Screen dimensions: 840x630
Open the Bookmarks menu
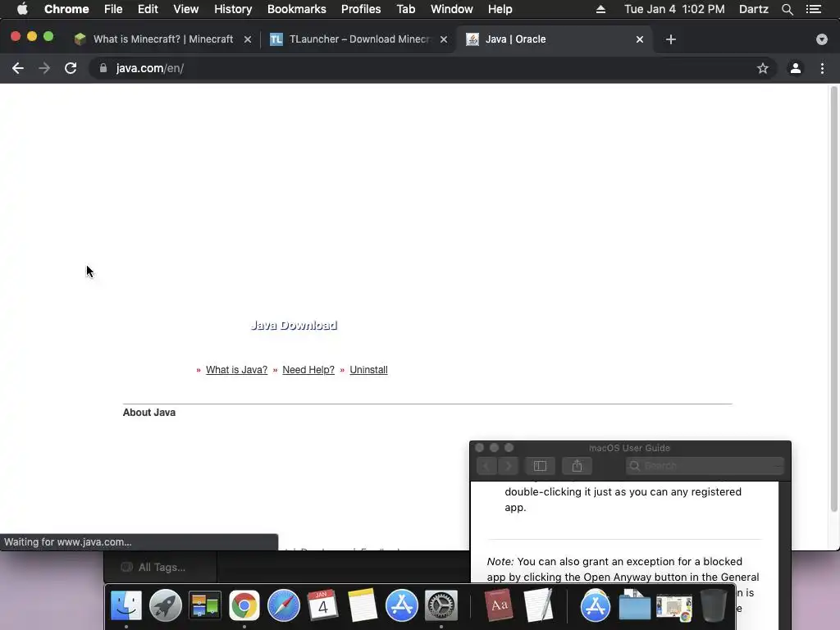tap(296, 9)
